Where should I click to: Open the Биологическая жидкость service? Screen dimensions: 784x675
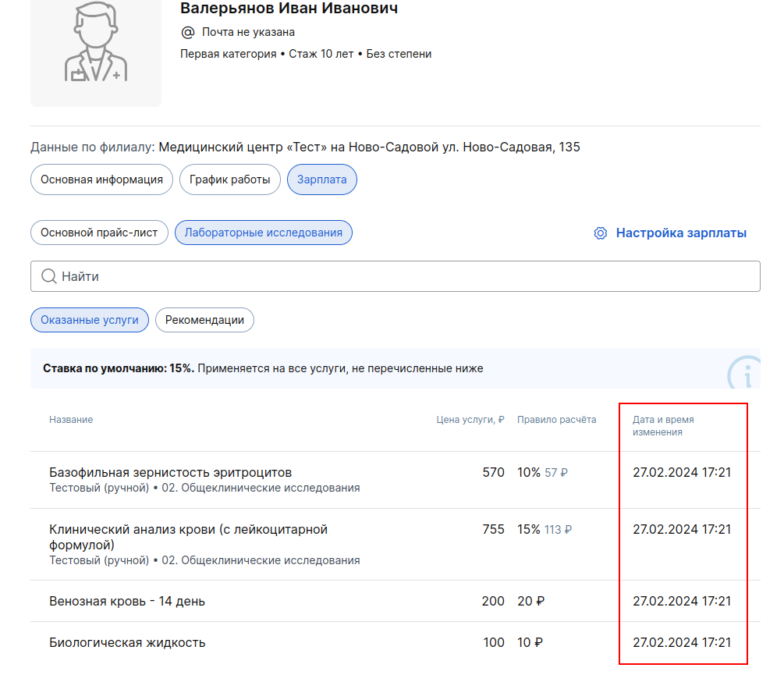point(127,643)
